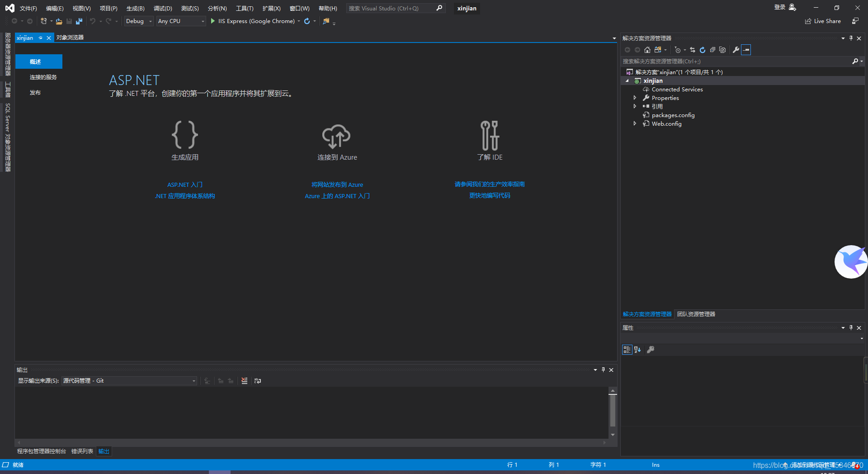Open the 工具(T) menu

point(245,9)
